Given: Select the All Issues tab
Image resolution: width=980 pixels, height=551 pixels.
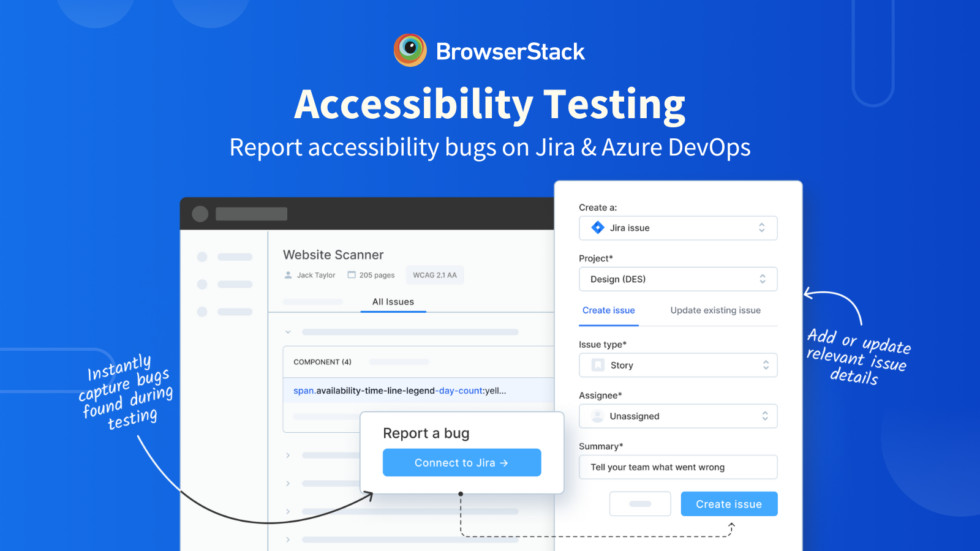Looking at the screenshot, I should click(x=393, y=302).
